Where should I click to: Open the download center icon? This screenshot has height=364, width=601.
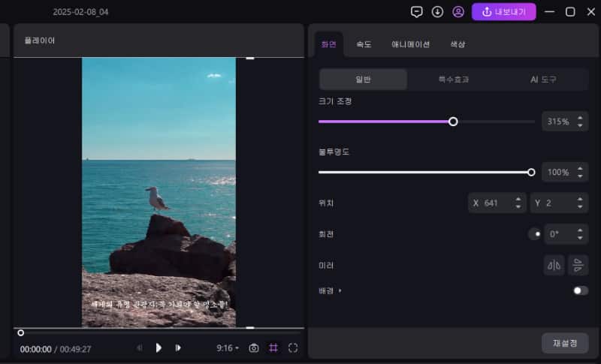pos(437,12)
